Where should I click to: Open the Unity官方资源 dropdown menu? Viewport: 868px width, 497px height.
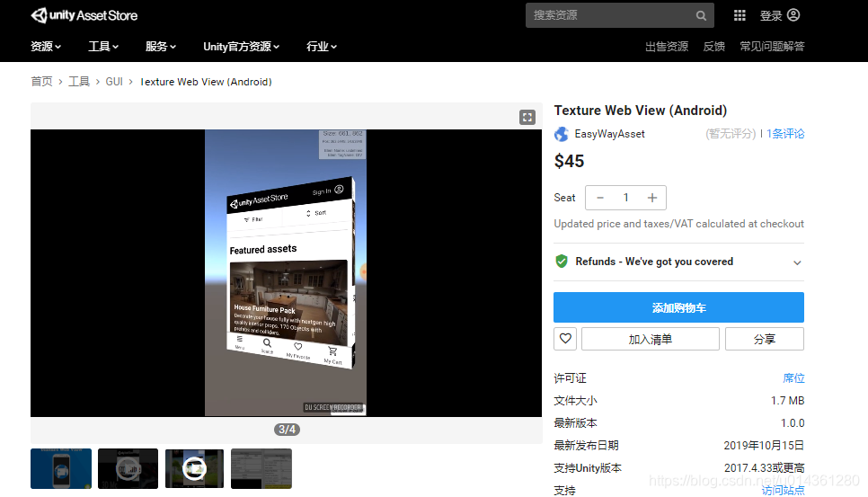pos(241,47)
